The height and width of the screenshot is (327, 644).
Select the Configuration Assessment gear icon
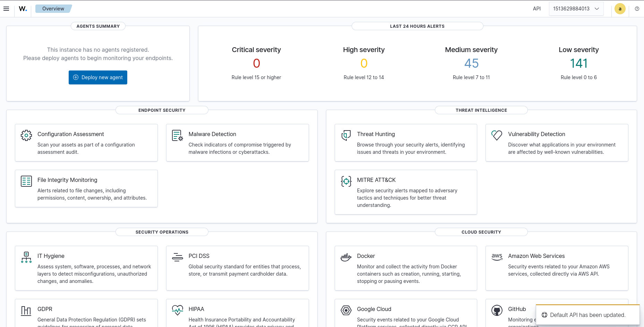tap(26, 135)
